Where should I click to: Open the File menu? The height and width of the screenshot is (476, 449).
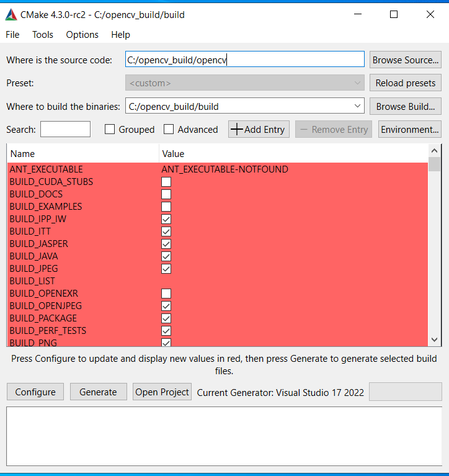coord(12,35)
